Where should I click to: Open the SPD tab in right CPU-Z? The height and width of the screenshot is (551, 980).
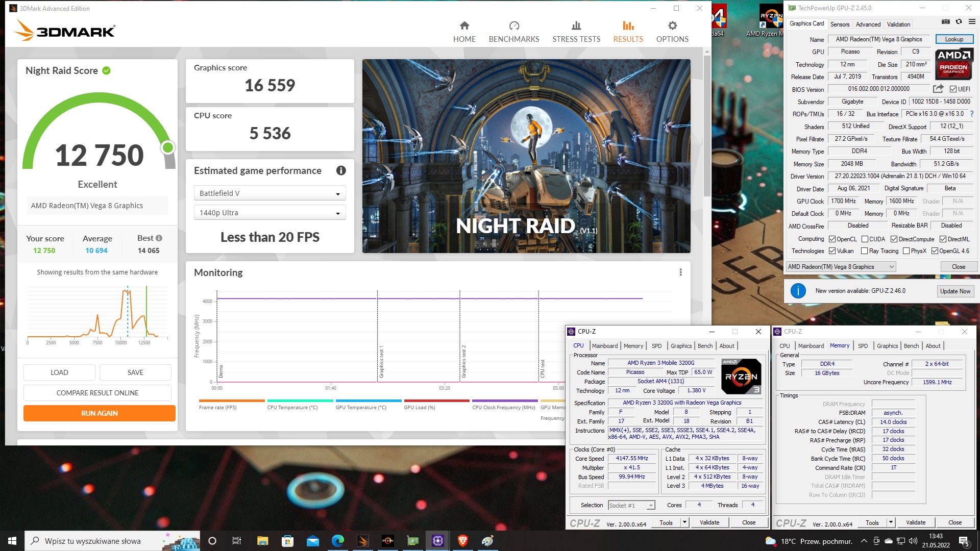(863, 346)
